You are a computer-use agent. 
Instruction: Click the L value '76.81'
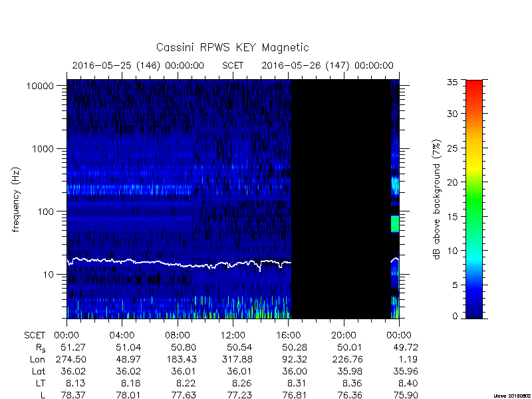click(295, 395)
